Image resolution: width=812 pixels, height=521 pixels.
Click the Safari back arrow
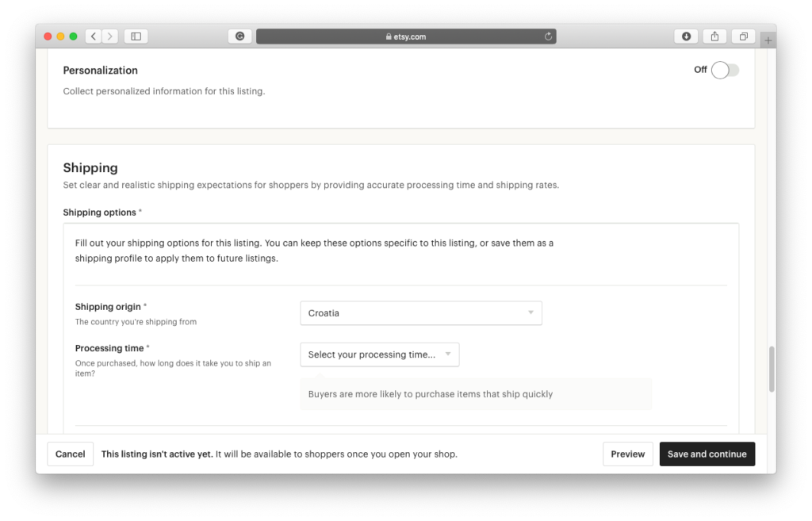tap(93, 36)
